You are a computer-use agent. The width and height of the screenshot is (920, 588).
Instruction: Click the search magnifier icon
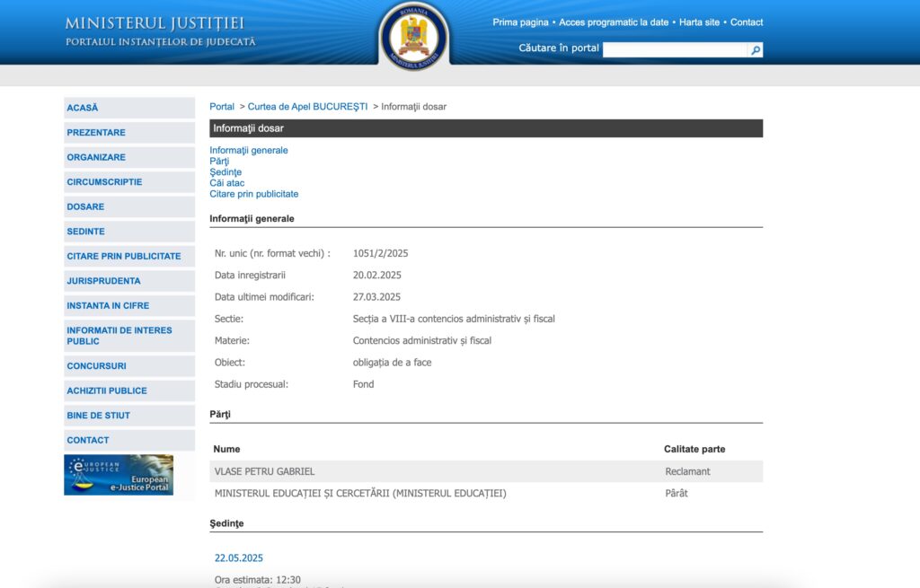click(x=756, y=50)
